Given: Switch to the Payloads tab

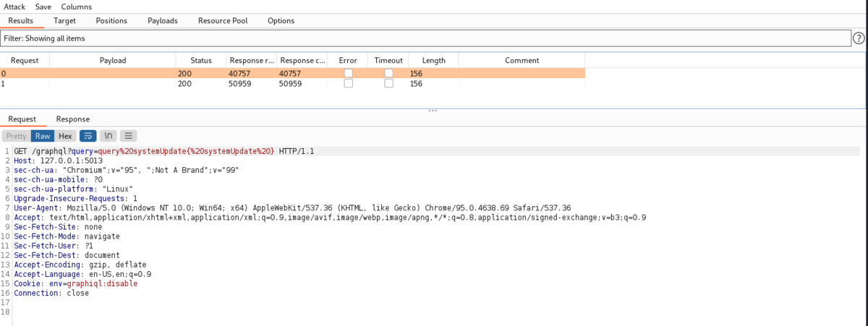Looking at the screenshot, I should pos(163,21).
